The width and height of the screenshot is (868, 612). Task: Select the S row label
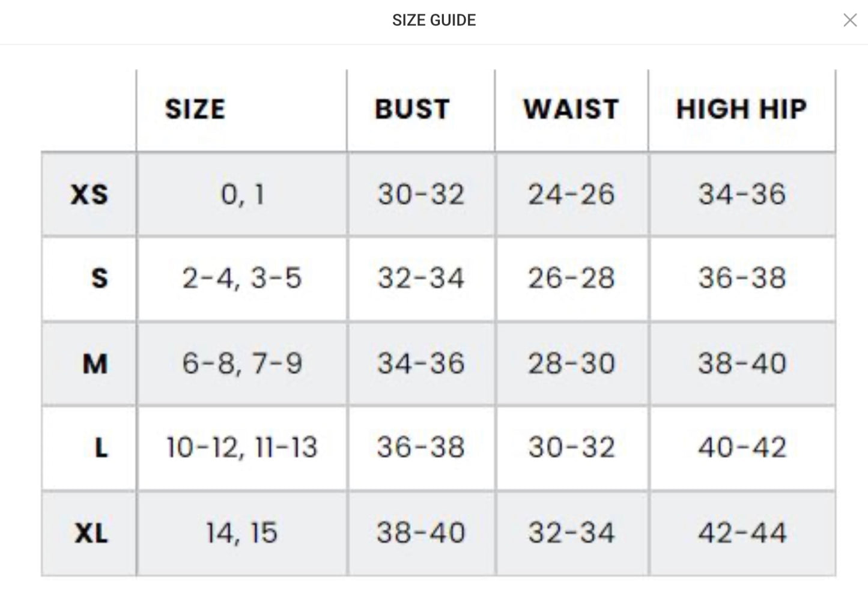click(100, 278)
